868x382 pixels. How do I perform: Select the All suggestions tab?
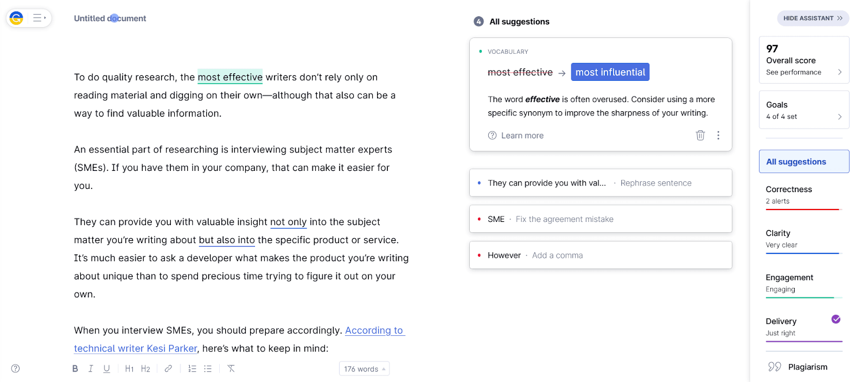(803, 162)
